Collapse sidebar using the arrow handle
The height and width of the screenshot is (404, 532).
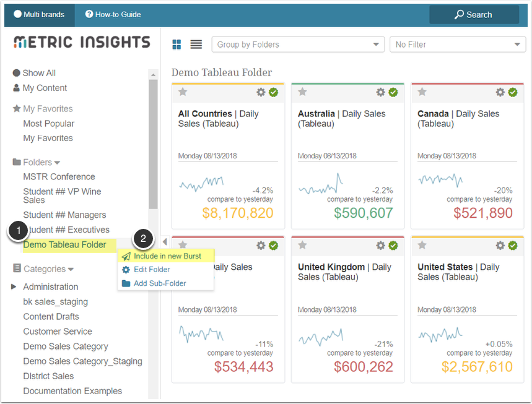coord(165,241)
